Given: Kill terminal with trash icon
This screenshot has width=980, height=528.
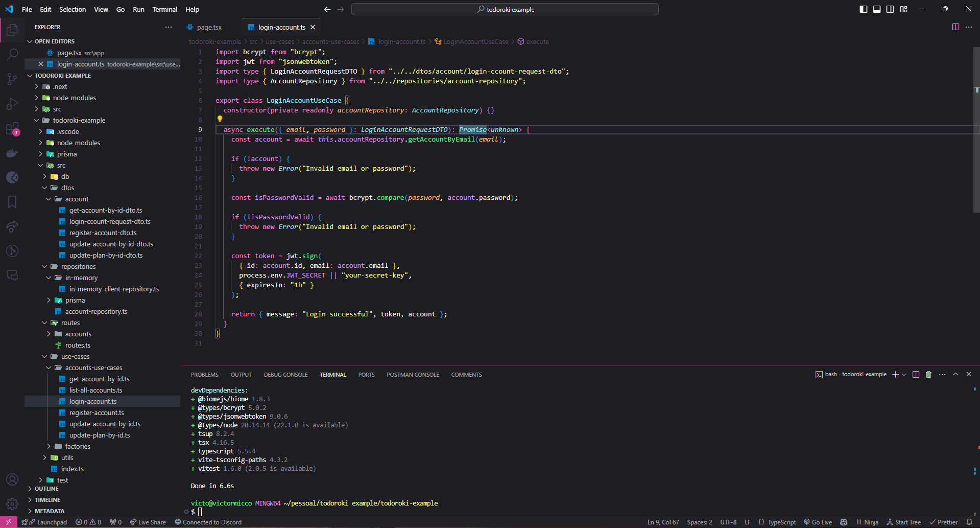Looking at the screenshot, I should pos(928,375).
